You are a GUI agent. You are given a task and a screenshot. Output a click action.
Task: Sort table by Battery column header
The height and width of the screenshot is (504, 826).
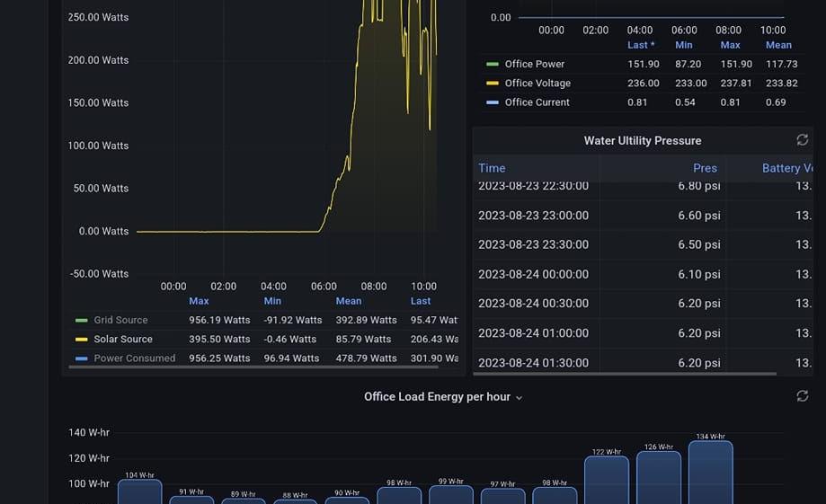tap(787, 168)
